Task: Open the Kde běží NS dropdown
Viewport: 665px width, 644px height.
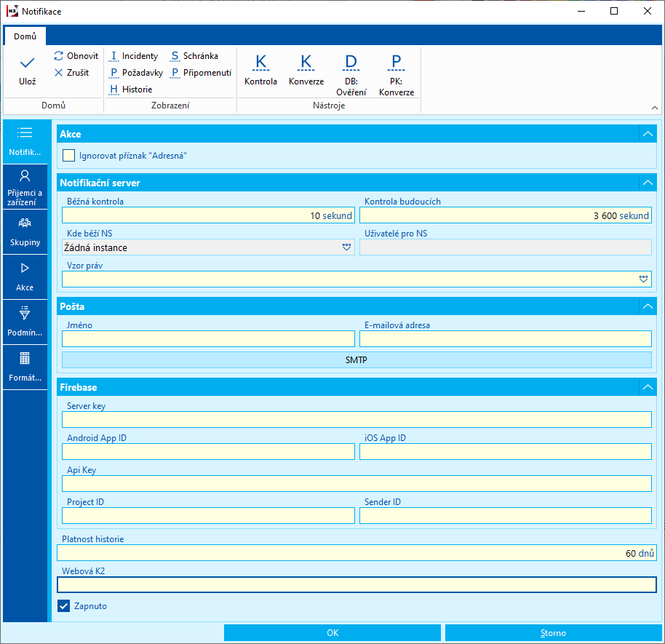Action: point(346,248)
